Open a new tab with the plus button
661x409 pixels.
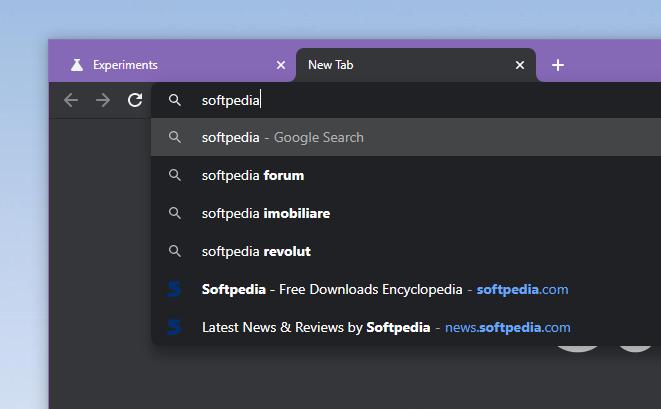pyautogui.click(x=558, y=65)
